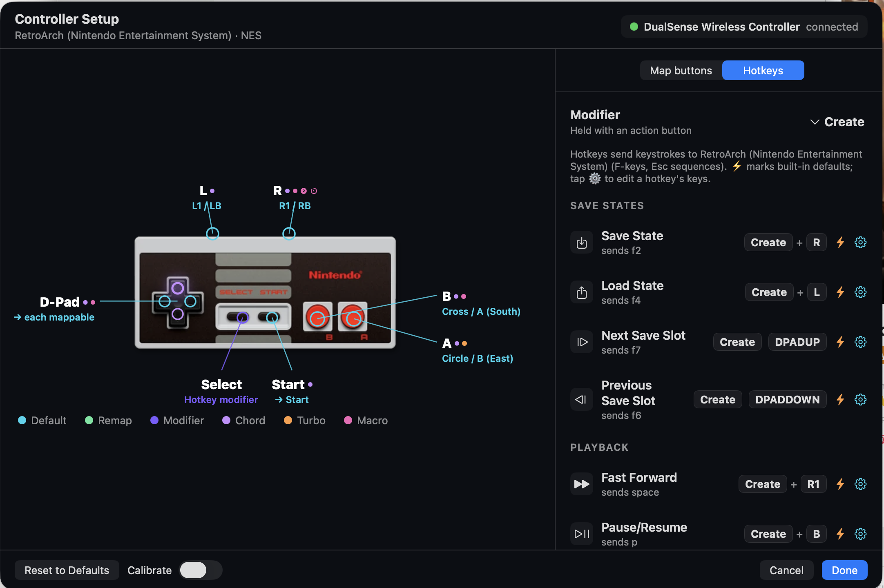Screen dimensions: 884x588
Task: Click the Done button
Action: tap(844, 570)
